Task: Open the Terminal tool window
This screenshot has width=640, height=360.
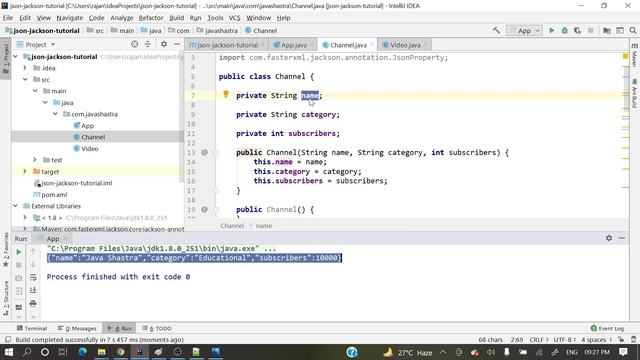Action: [32, 328]
